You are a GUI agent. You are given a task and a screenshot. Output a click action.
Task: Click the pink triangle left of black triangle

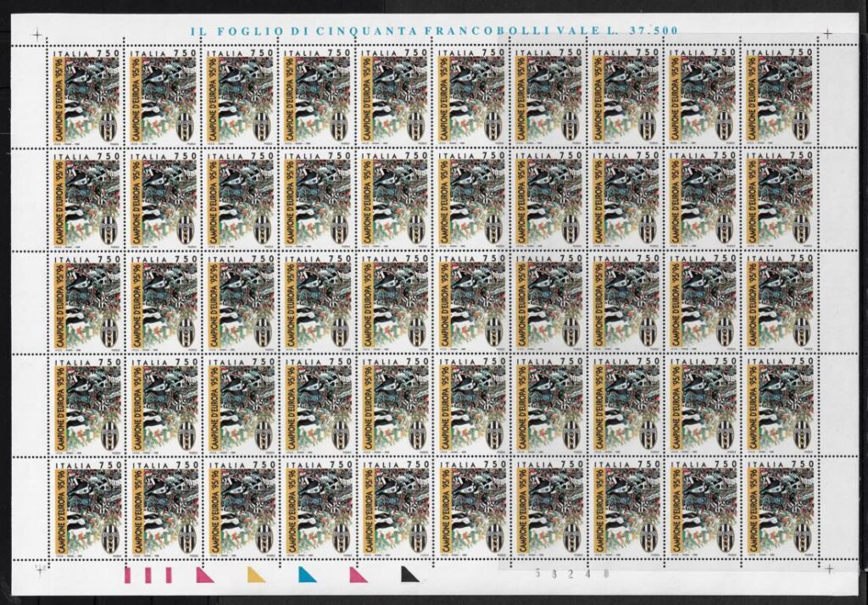(357, 576)
